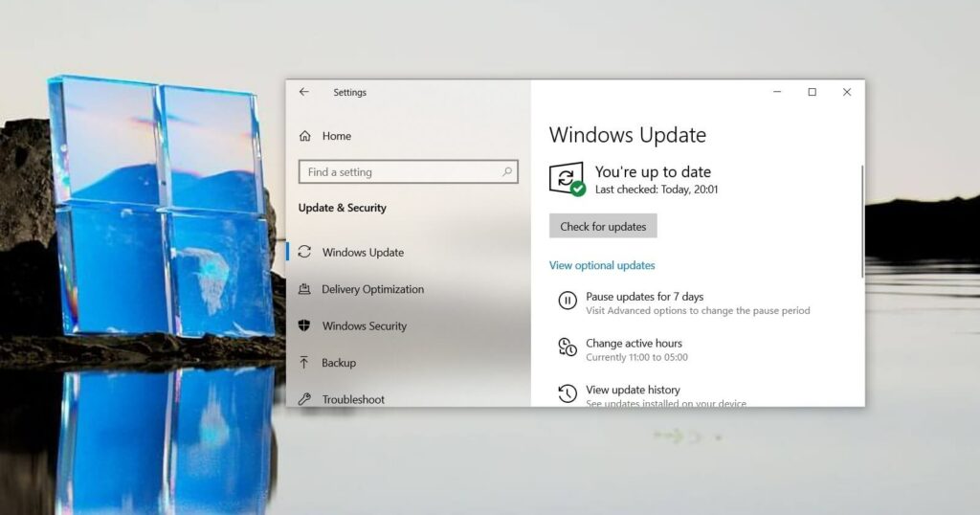Maximize the Settings window
This screenshot has width=980, height=515.
tap(812, 92)
